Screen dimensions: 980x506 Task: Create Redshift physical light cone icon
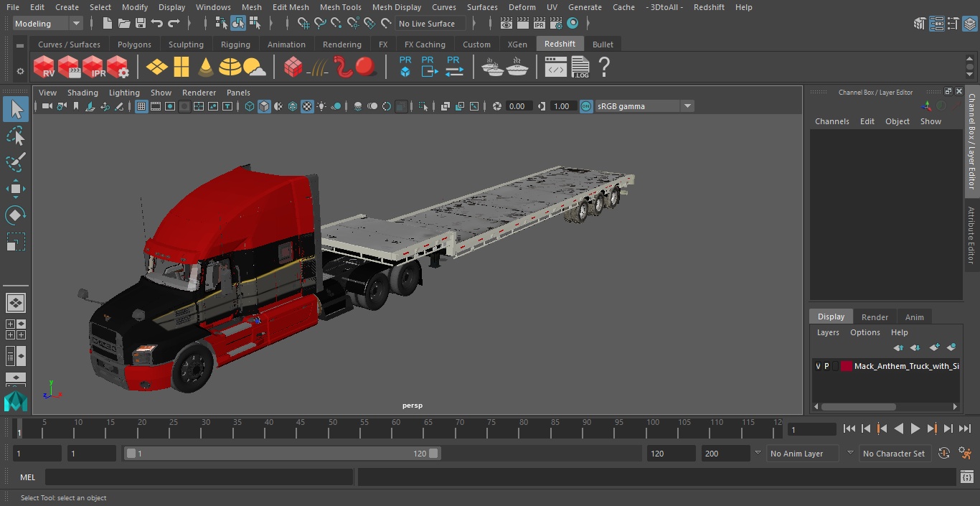206,67
